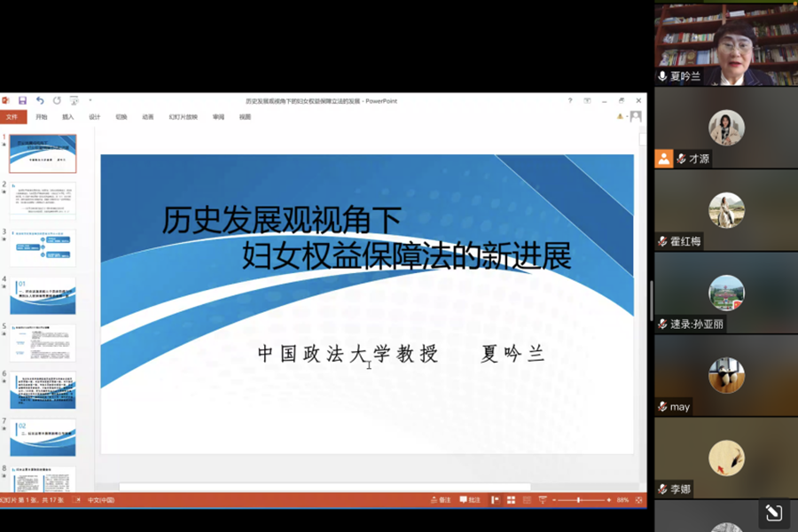Click the muted mic icon beside 速录:孙亚丽
798x532 pixels.
pyautogui.click(x=662, y=325)
